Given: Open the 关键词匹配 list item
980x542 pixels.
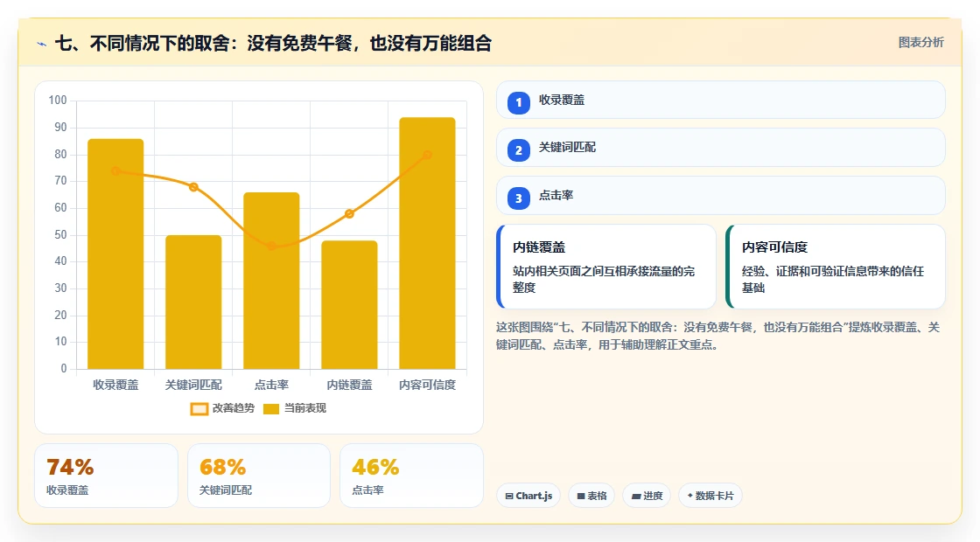Looking at the screenshot, I should (x=721, y=148).
